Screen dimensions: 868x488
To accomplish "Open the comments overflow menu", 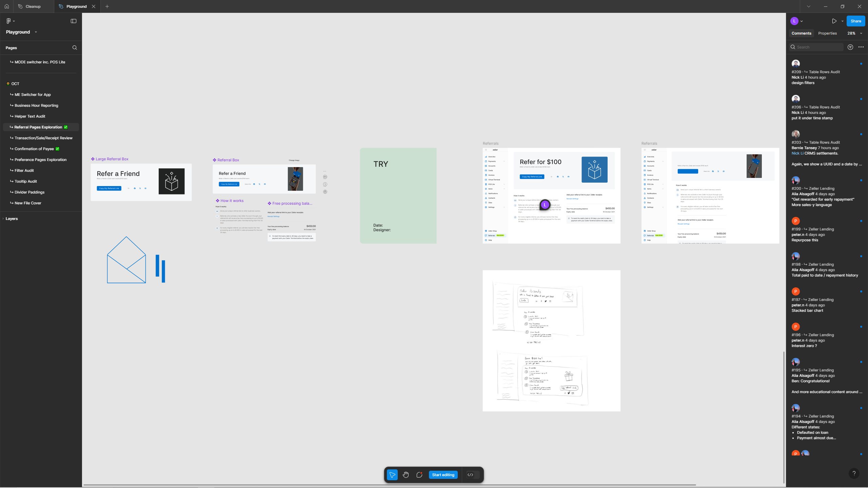I will [x=861, y=47].
